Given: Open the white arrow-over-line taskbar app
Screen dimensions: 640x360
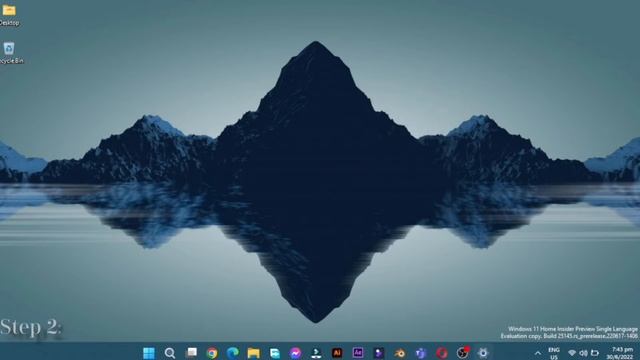Looking at the screenshot, I should coord(316,353).
